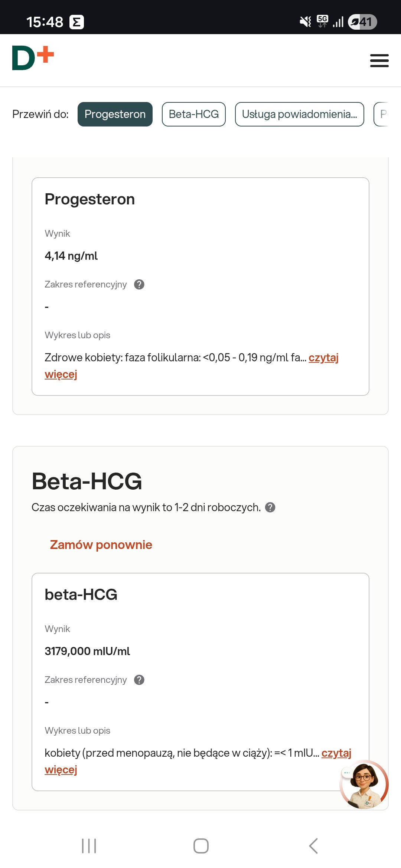The height and width of the screenshot is (868, 401).
Task: Click help icon beside waiting time text
Action: tap(270, 507)
